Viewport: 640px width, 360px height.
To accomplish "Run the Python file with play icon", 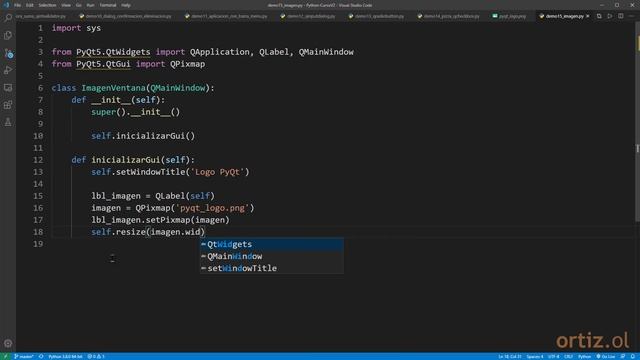I will tap(610, 16).
